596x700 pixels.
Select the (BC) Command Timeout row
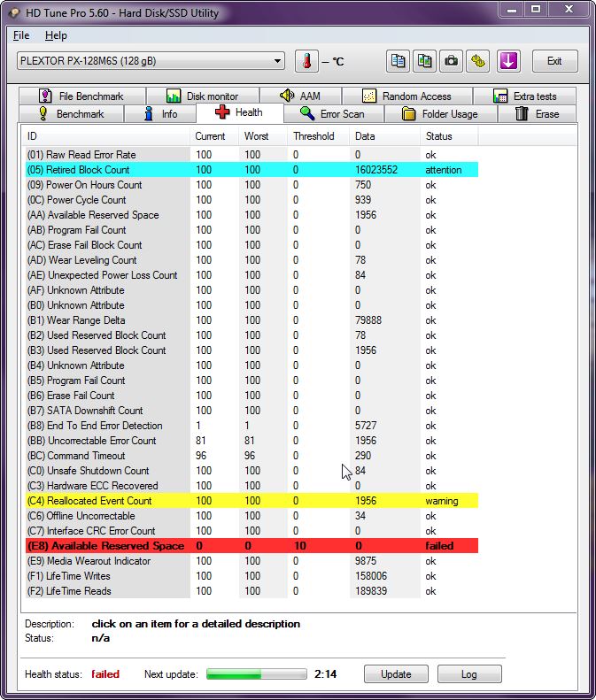coord(252,456)
